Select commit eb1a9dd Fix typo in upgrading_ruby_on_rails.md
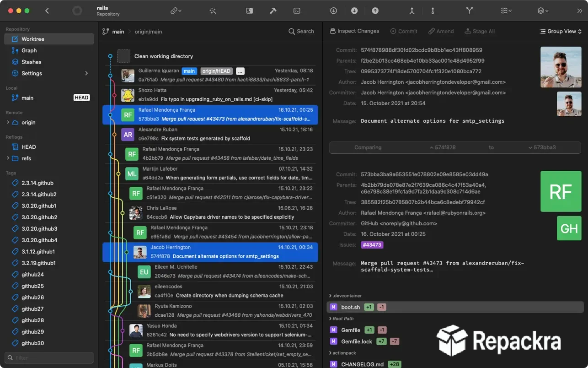 pyautogui.click(x=210, y=95)
